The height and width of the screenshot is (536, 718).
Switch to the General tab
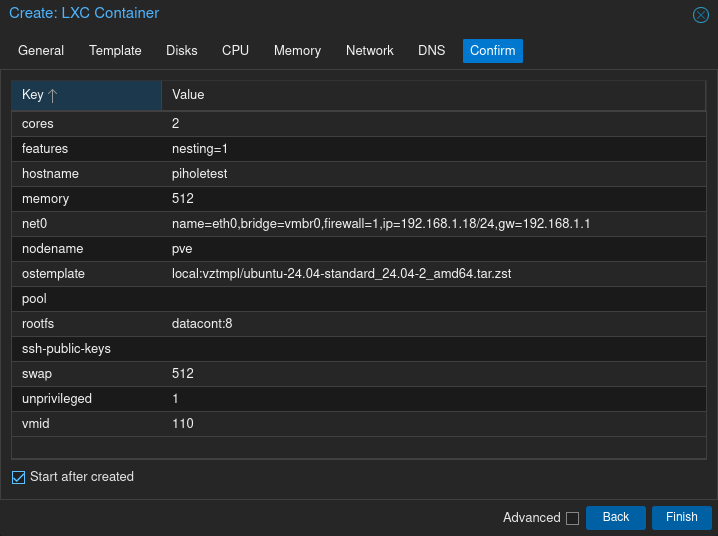click(x=41, y=50)
